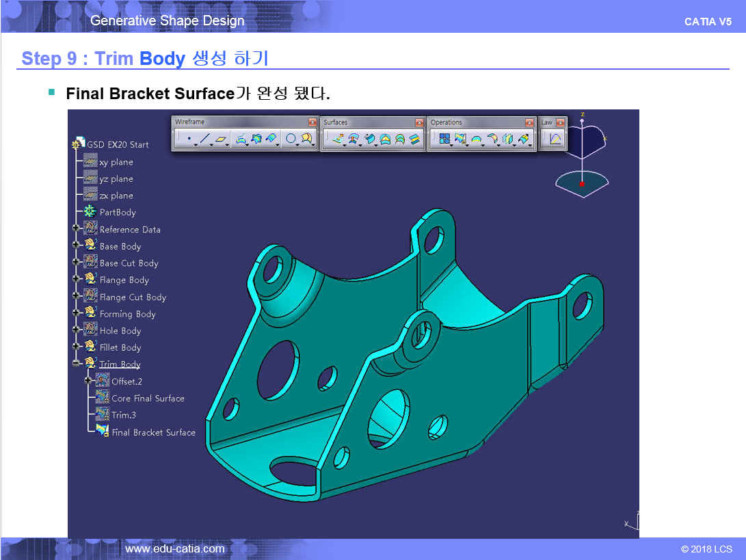The image size is (746, 560).
Task: Click the Extrude surface icon
Action: (x=337, y=139)
